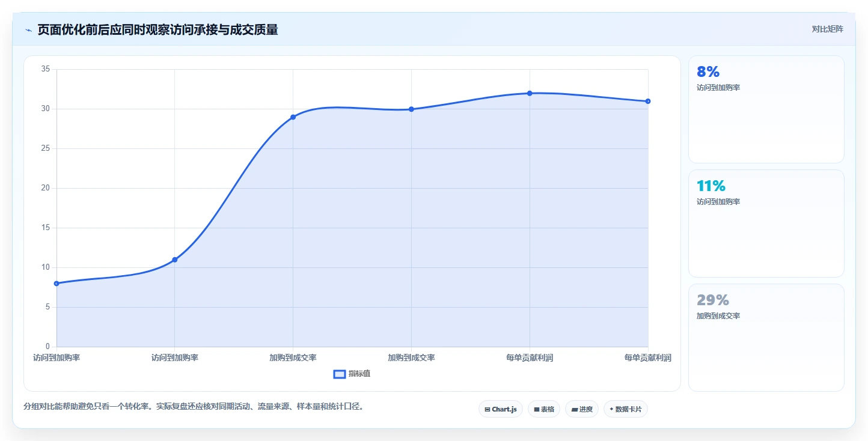Click the y-axis tick label 25
Image resolution: width=868 pixels, height=441 pixels.
click(x=46, y=148)
